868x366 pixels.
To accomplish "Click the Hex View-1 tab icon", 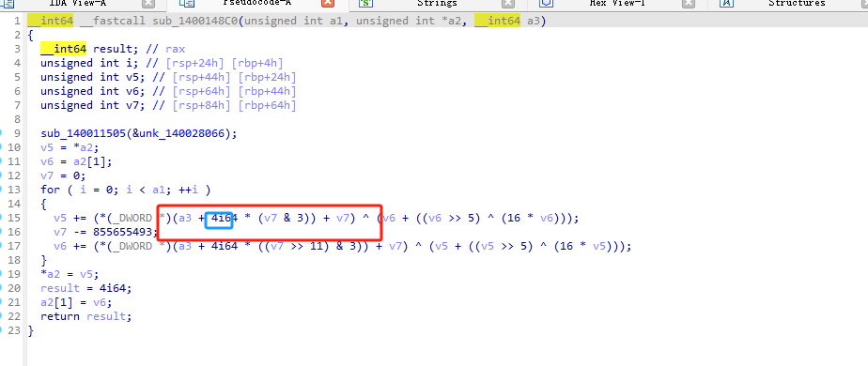I will click(x=546, y=4).
